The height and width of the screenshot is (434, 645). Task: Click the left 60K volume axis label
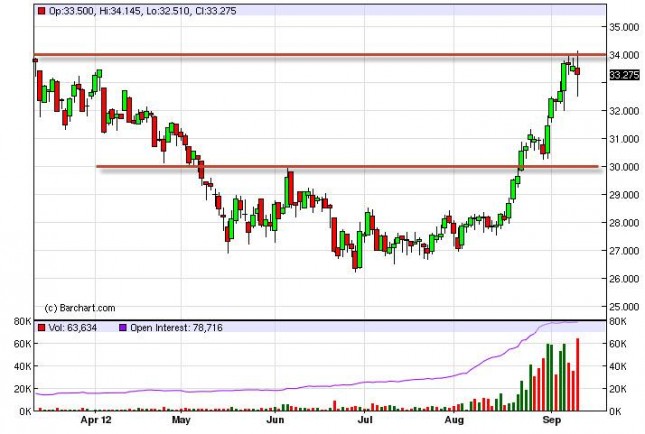coord(23,344)
